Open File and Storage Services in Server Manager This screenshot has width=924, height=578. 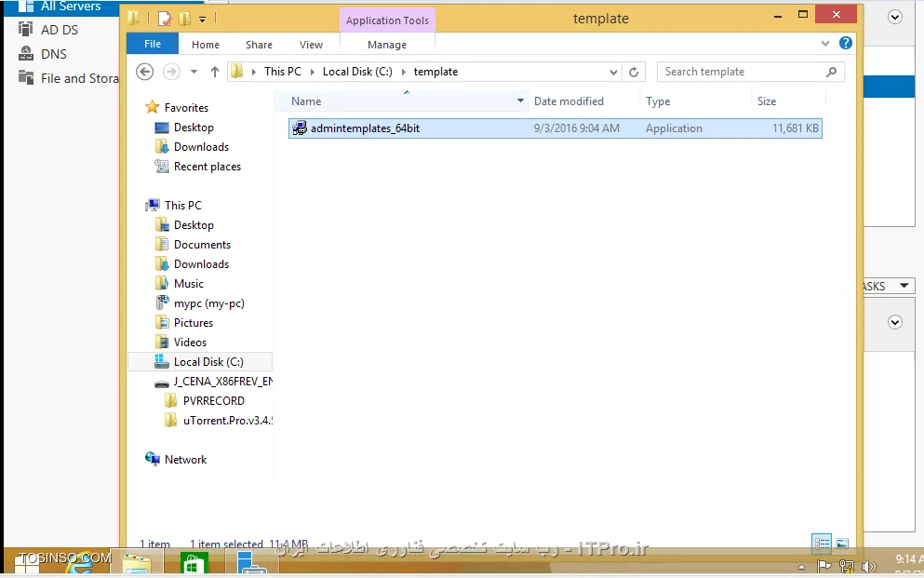tap(79, 78)
